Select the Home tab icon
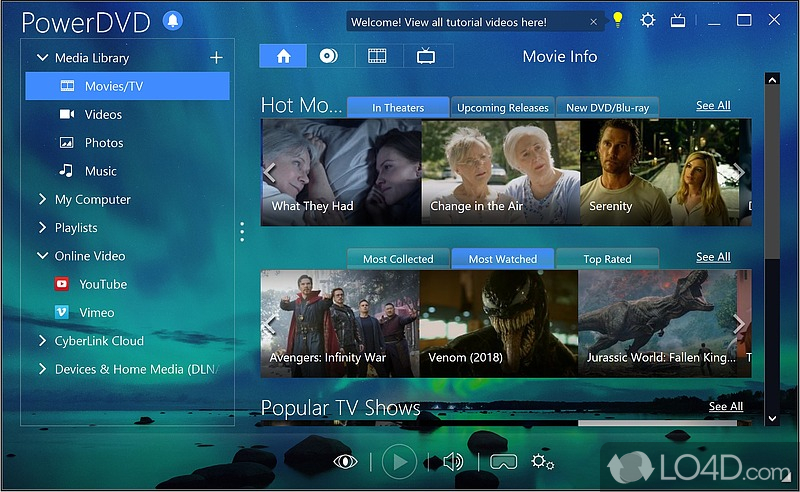Viewport: 800px width, 492px height. 283,56
